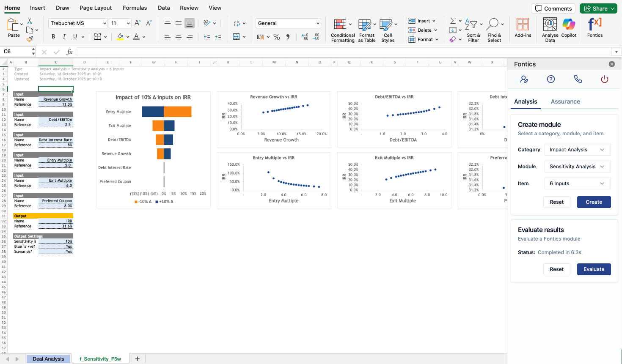The height and width of the screenshot is (364, 622).
Task: Expand the Item dropdown showing 6 Inputs
Action: [577, 183]
